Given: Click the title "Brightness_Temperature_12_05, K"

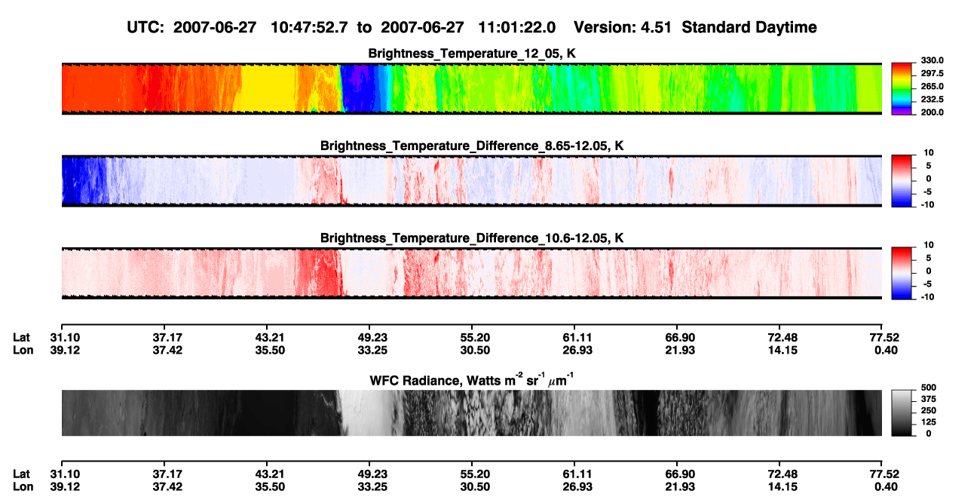Looking at the screenshot, I should (x=472, y=54).
